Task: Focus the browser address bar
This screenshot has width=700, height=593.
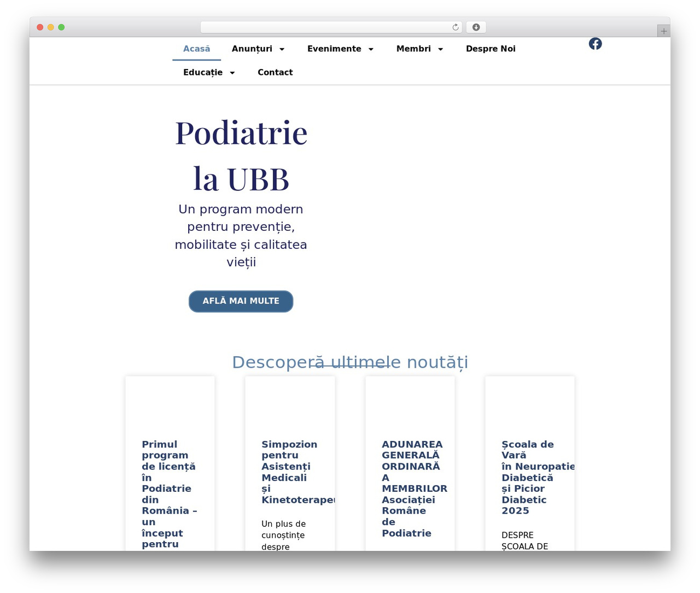Action: pos(331,27)
